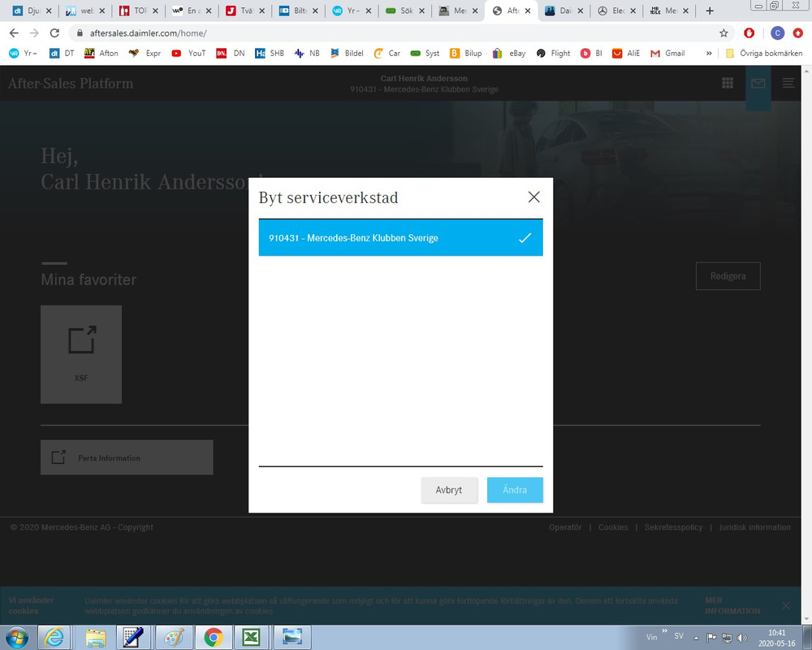This screenshot has width=812, height=650.
Task: Open the AliE bookmark
Action: pyautogui.click(x=626, y=53)
